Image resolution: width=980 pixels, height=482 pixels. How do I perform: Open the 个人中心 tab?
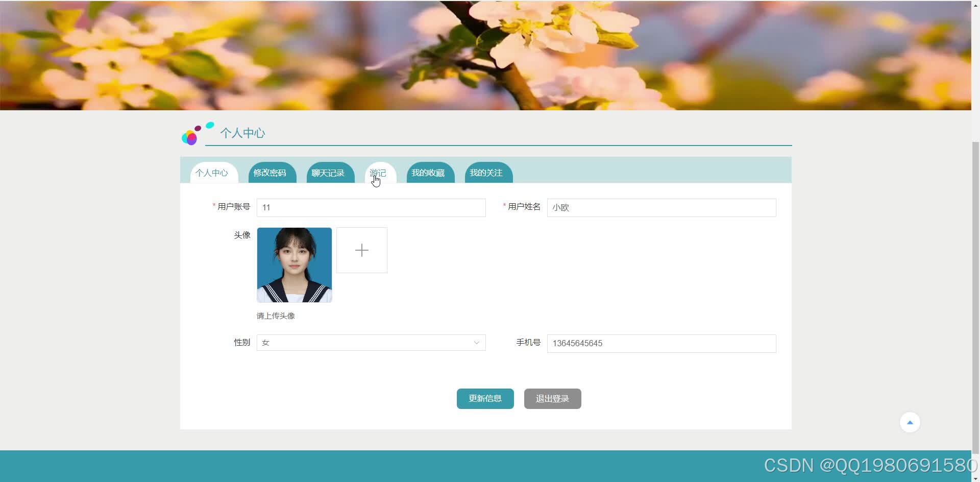point(214,173)
